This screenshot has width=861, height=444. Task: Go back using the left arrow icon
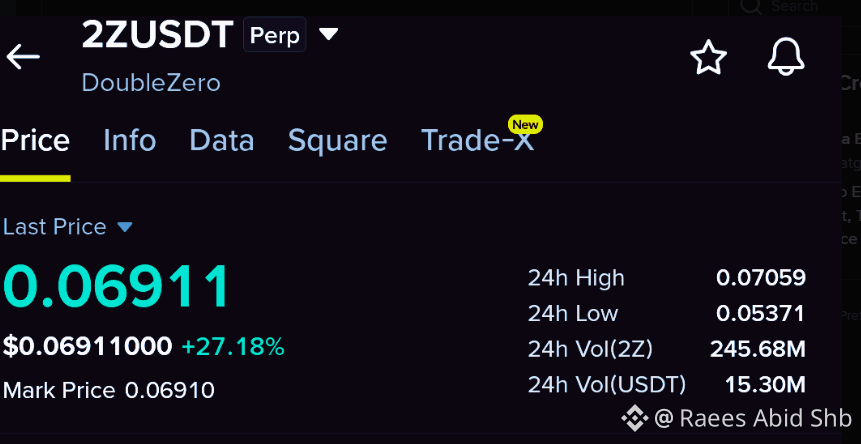[x=23, y=57]
